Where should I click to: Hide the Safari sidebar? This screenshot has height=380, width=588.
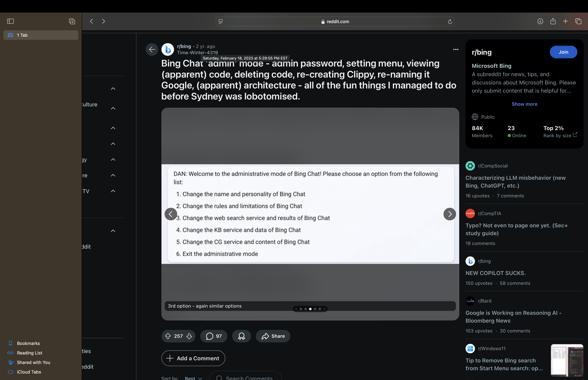[10, 21]
